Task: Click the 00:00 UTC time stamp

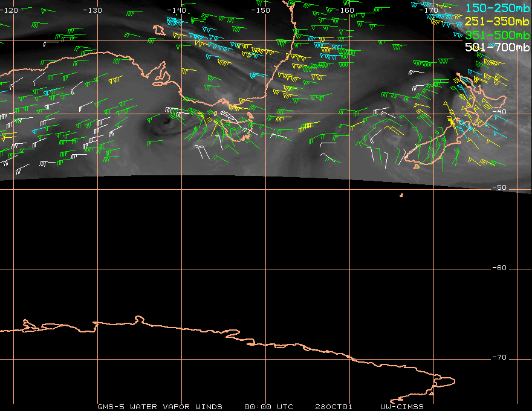Action: (x=268, y=407)
